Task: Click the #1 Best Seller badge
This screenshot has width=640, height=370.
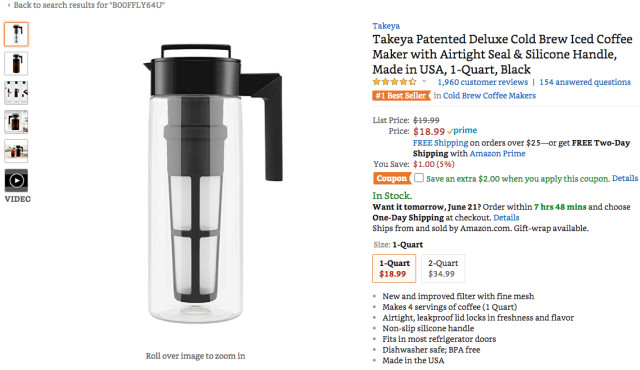Action: [401, 96]
